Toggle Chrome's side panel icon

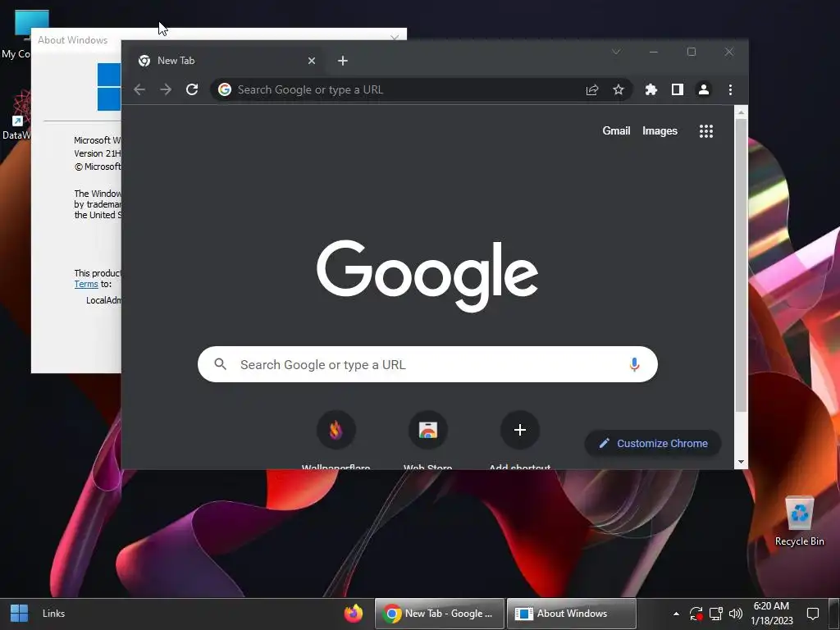(x=677, y=89)
